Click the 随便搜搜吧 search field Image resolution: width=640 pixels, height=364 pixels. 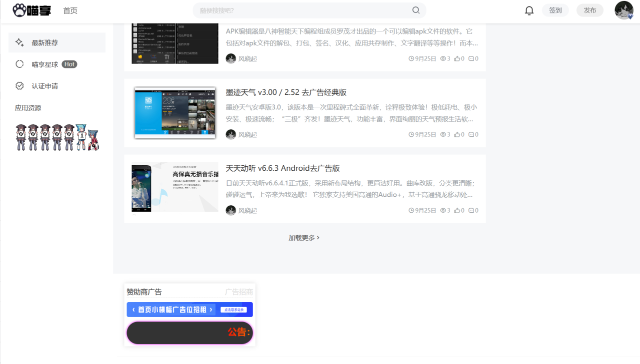(300, 10)
